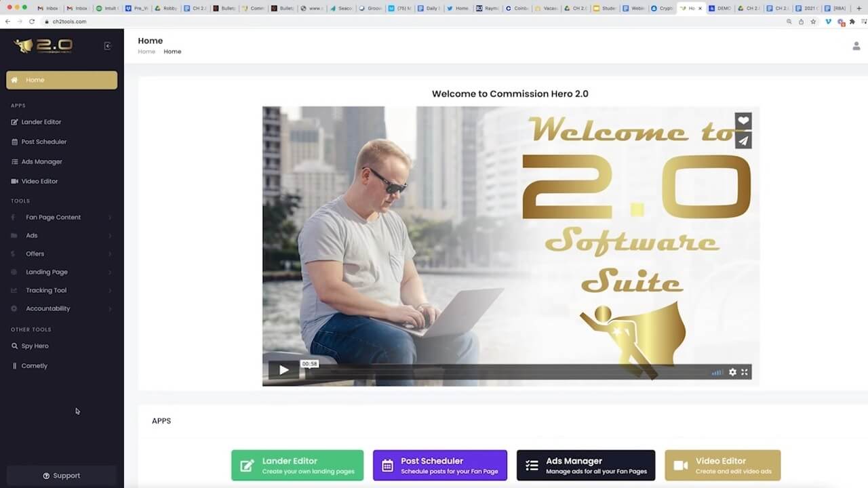868x488 pixels.
Task: Expand the Tracking Tool menu chevron
Action: click(x=110, y=291)
